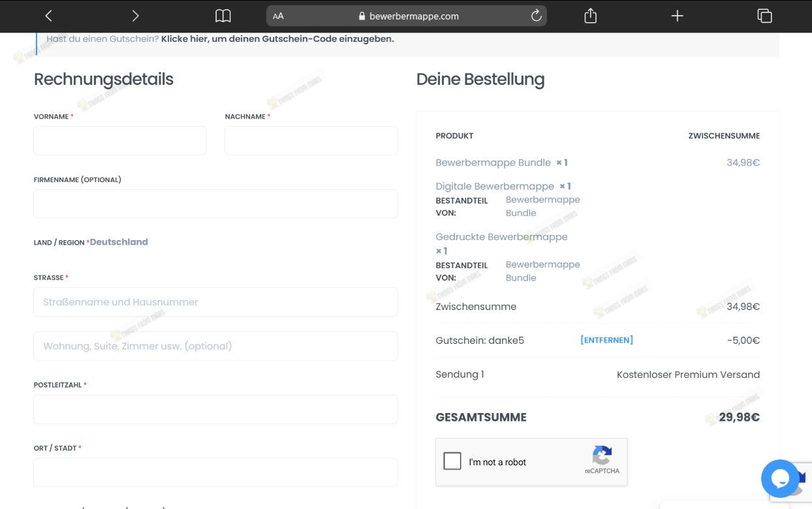Image resolution: width=812 pixels, height=509 pixels.
Task: Click the Zwischensumme row 34,98€ value
Action: point(743,306)
